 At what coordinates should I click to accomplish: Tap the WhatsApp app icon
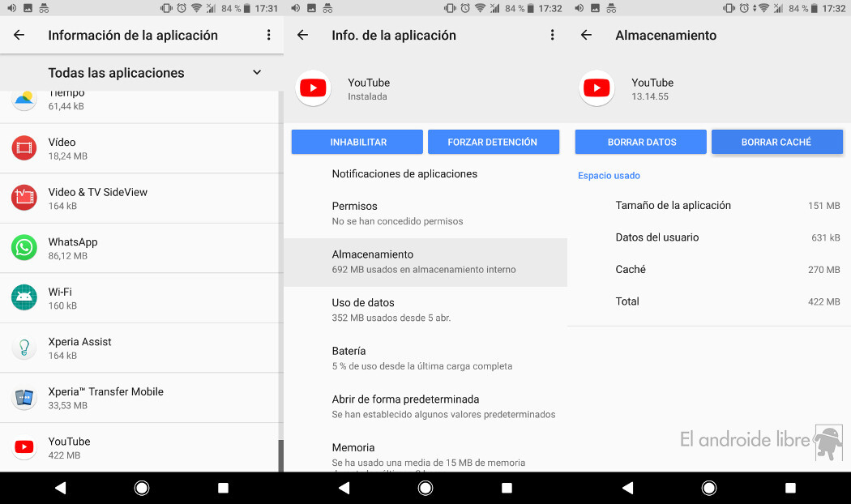pos(24,248)
